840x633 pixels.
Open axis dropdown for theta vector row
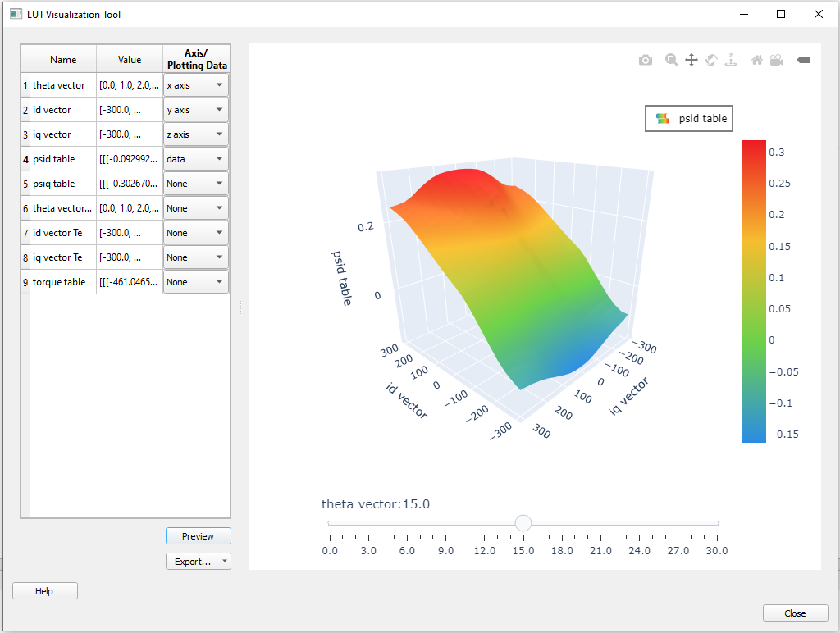[196, 85]
